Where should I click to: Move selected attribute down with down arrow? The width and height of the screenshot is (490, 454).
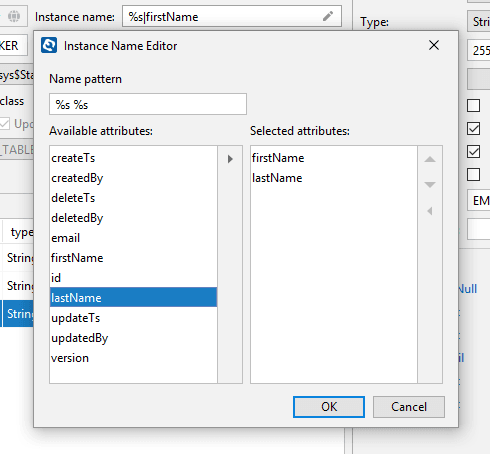pyautogui.click(x=430, y=184)
